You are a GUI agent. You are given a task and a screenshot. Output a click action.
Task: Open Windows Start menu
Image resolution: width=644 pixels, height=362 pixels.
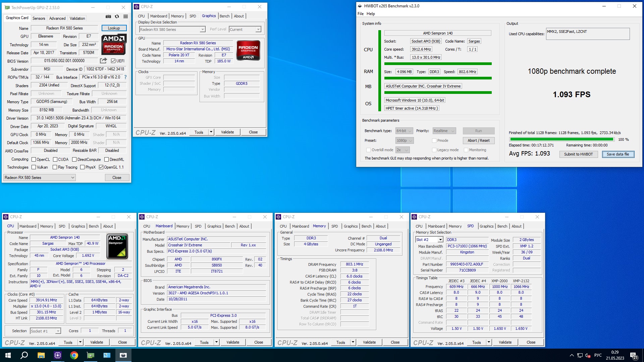tap(8, 355)
